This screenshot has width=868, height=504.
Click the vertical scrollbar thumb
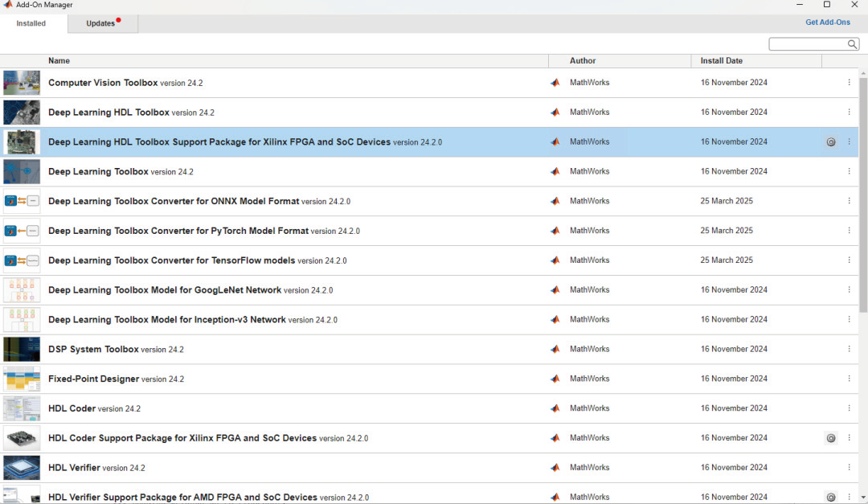[863, 195]
